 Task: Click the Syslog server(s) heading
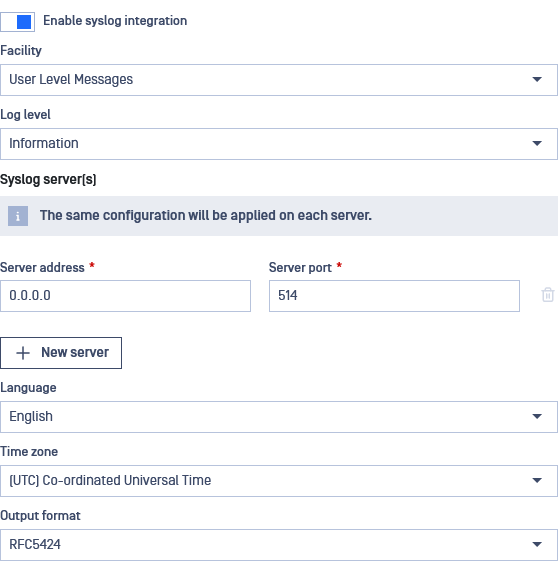click(x=48, y=179)
